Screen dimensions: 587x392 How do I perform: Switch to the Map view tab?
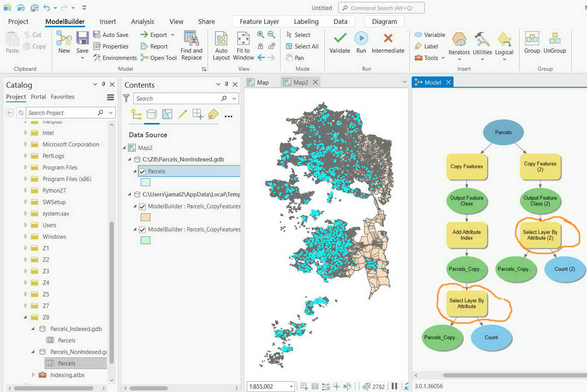pyautogui.click(x=263, y=82)
